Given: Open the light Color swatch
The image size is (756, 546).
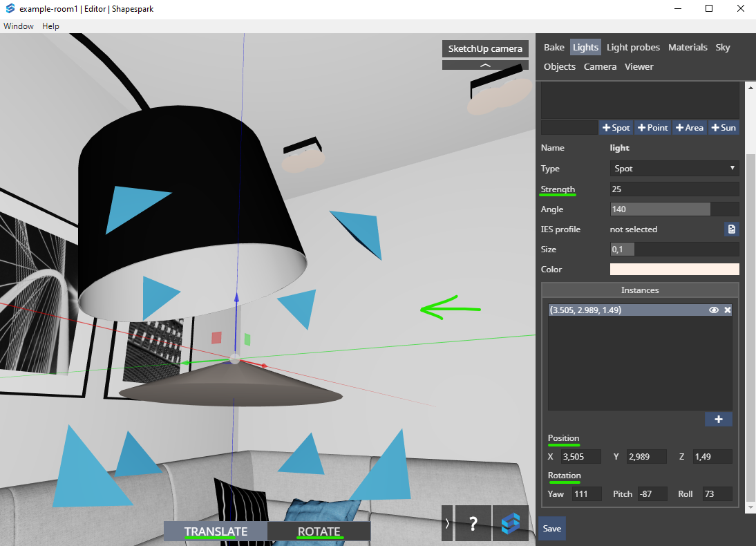Looking at the screenshot, I should point(674,269).
